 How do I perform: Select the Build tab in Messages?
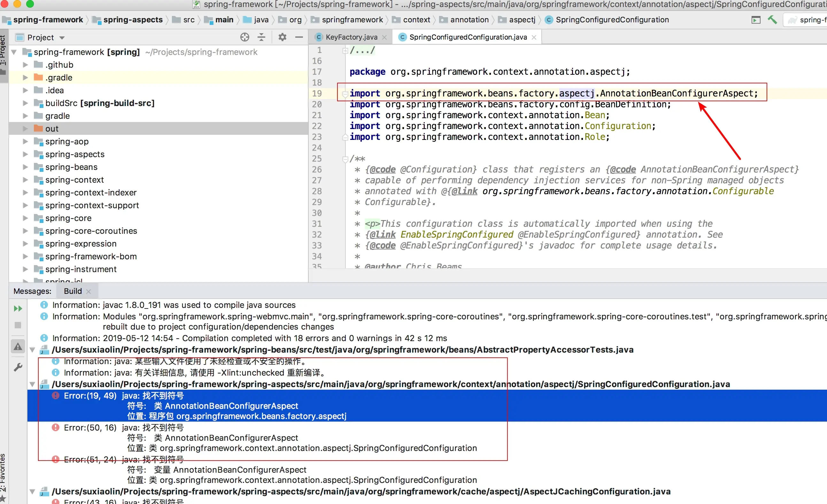pos(73,291)
